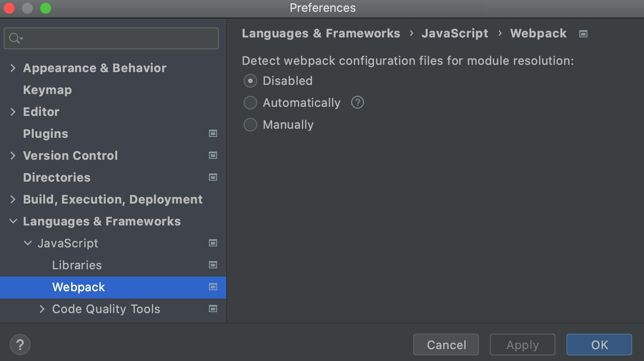Click the project settings icon in the Libraries row
The height and width of the screenshot is (361, 644).
(213, 265)
